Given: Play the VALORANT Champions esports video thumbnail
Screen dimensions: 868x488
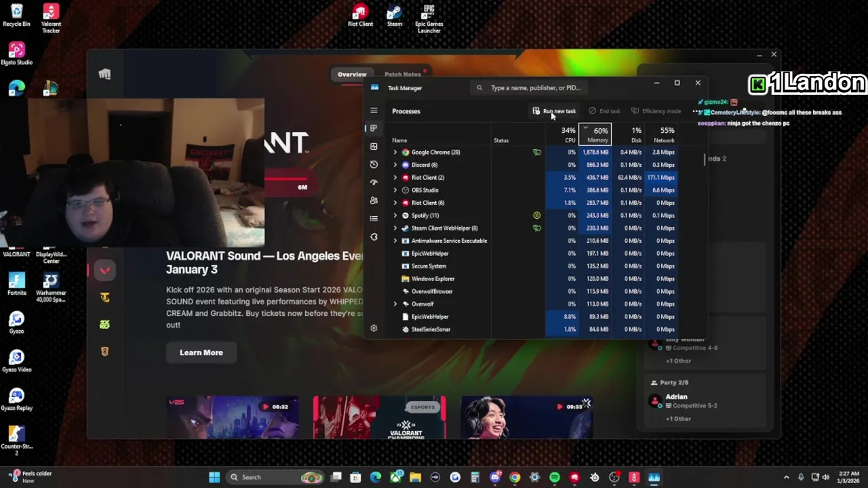Looking at the screenshot, I should [380, 418].
